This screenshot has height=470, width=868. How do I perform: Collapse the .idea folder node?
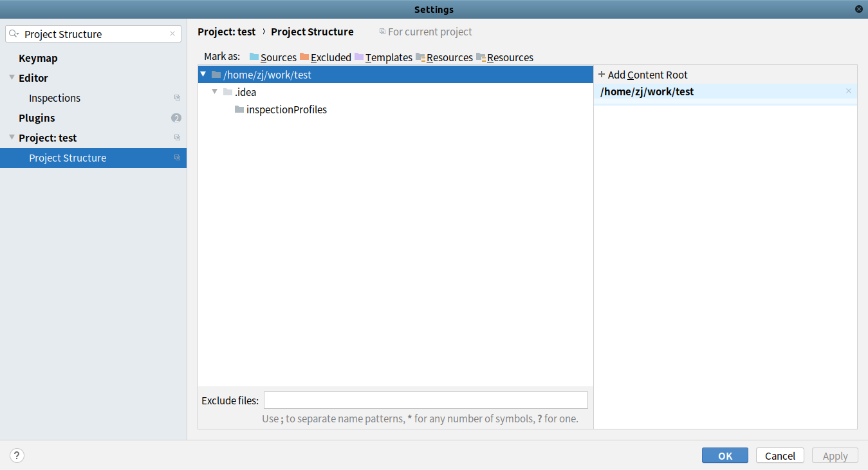[215, 92]
